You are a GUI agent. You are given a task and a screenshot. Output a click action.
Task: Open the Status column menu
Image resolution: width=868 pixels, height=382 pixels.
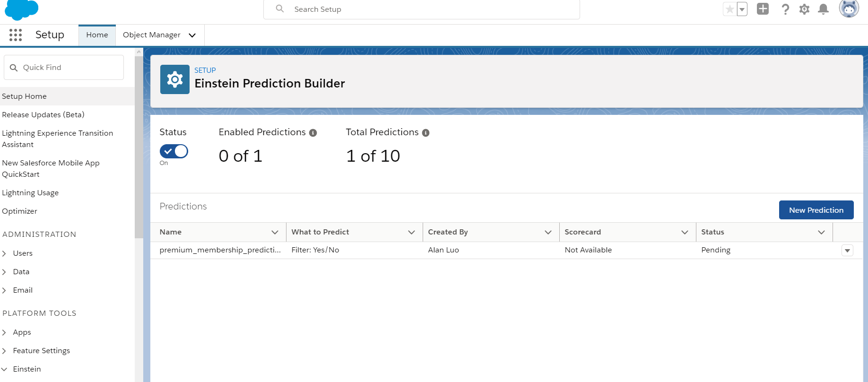coord(821,232)
